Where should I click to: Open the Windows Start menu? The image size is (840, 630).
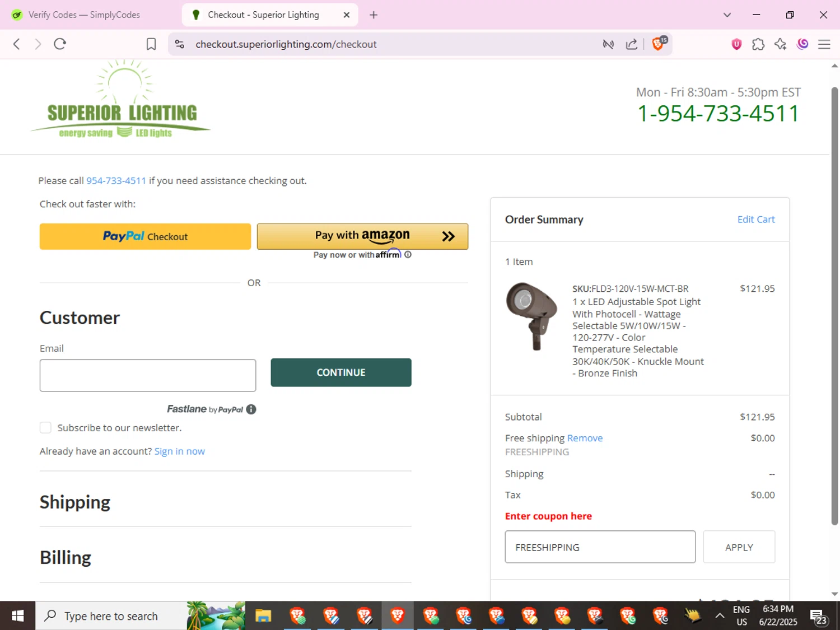click(x=17, y=616)
